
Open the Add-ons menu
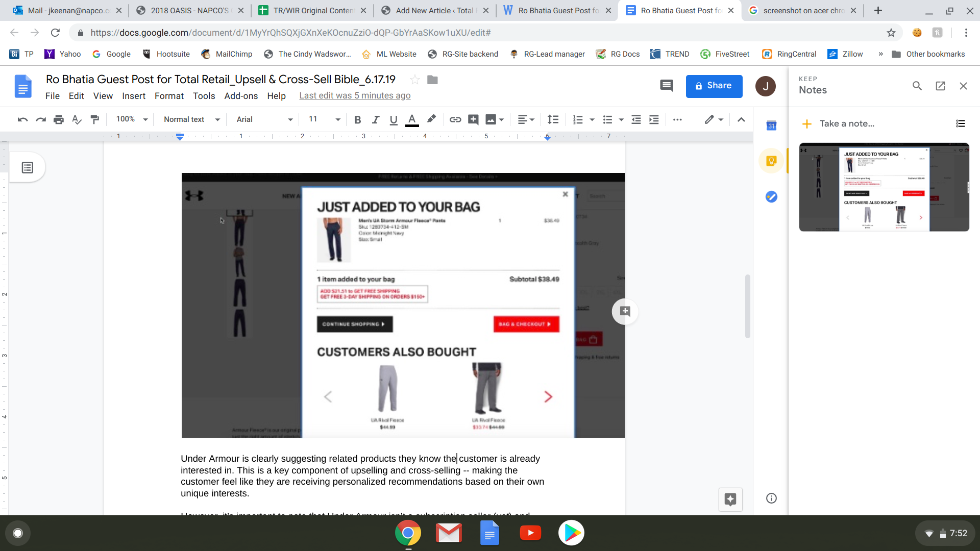pos(241,96)
